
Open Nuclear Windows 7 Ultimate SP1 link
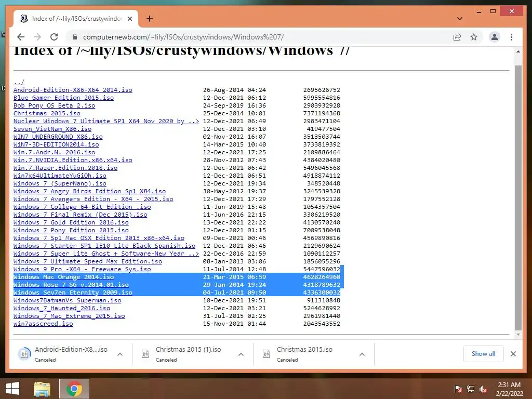pos(106,121)
